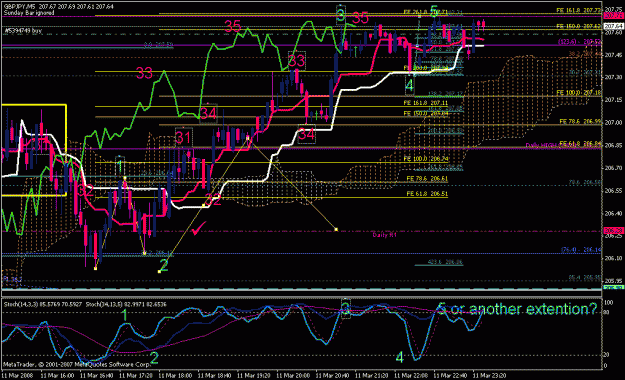
Task: Click the stochastic scale value 20
Action: (607, 355)
